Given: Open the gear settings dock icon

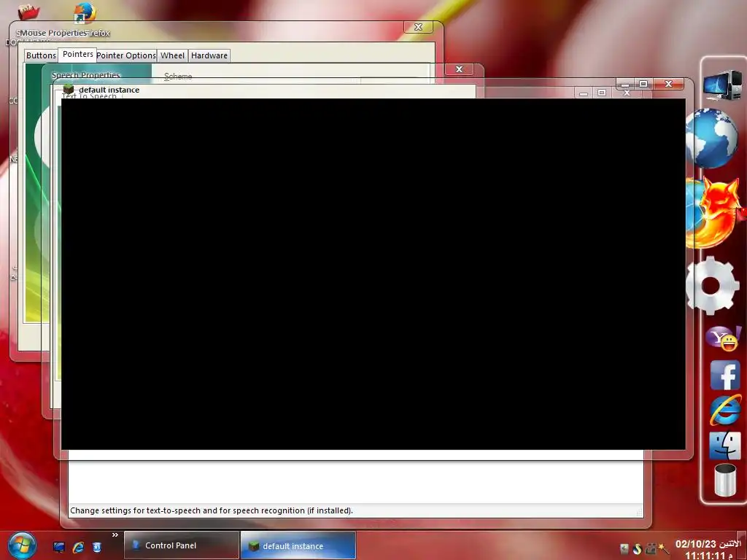Looking at the screenshot, I should click(x=711, y=285).
